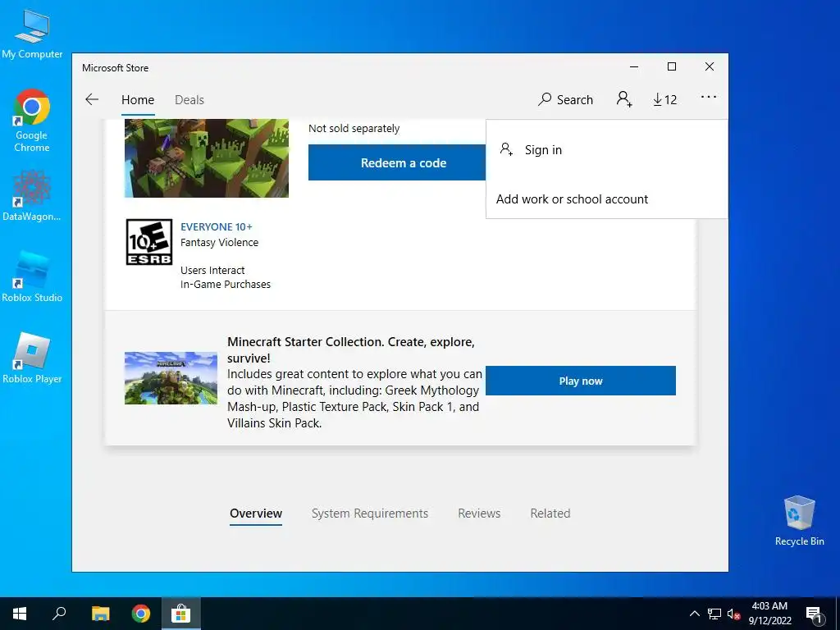Open My Computer desktop icon

[32, 34]
